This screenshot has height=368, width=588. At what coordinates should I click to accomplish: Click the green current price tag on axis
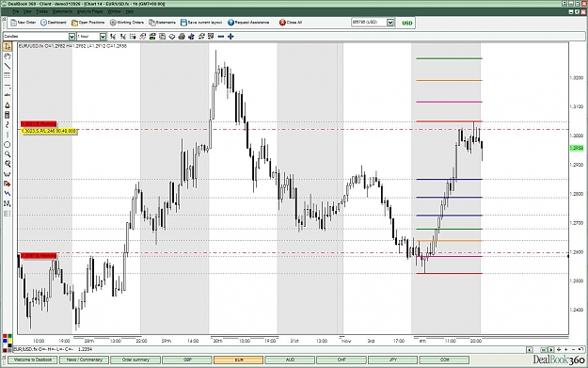pos(577,148)
